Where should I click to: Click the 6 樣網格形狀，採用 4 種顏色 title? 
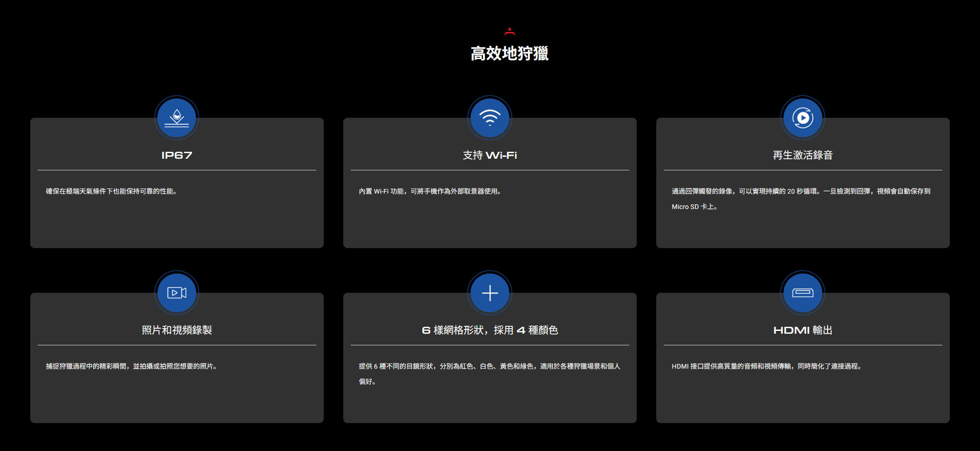pos(490,330)
